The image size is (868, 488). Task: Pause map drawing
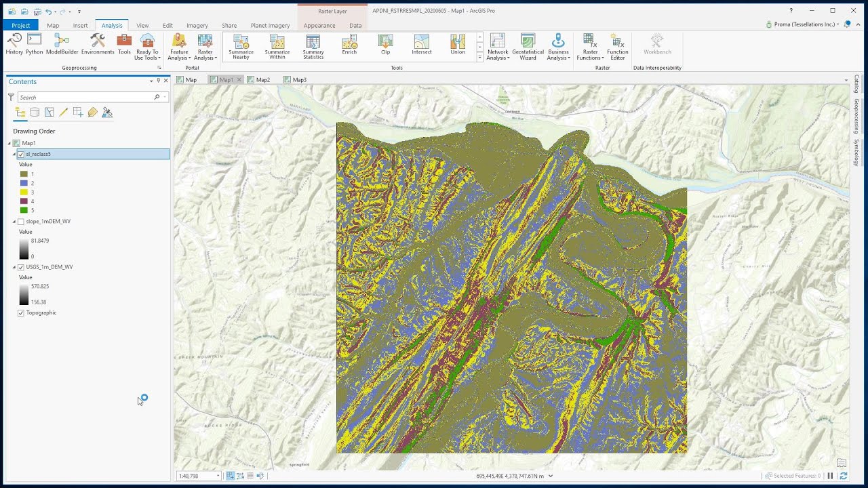830,476
